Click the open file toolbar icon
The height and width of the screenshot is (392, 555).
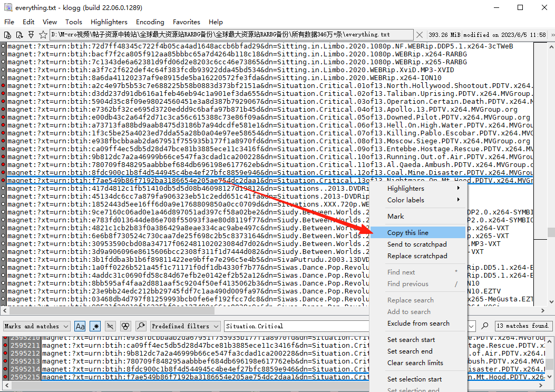[x=7, y=35]
